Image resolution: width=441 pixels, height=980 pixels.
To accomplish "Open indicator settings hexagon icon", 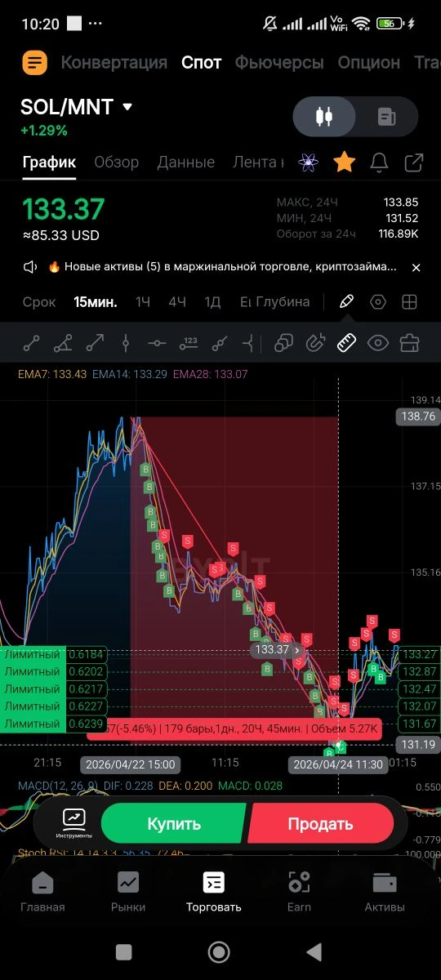I will (378, 302).
